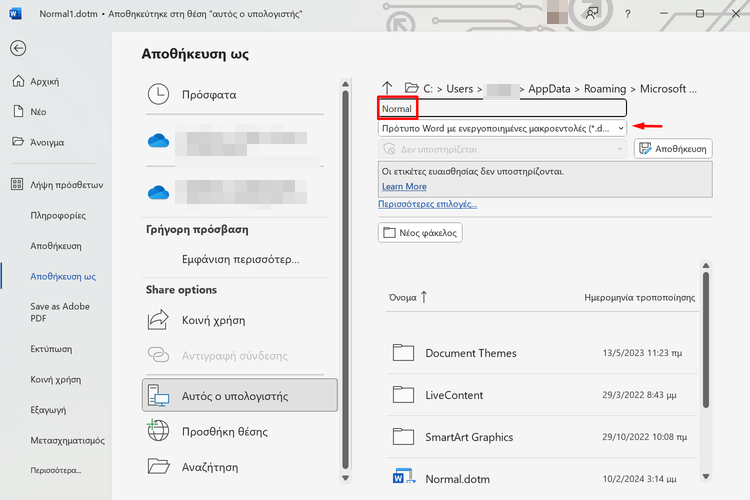This screenshot has height=500, width=750.
Task: Click the up-one-level arrow
Action: click(x=387, y=88)
